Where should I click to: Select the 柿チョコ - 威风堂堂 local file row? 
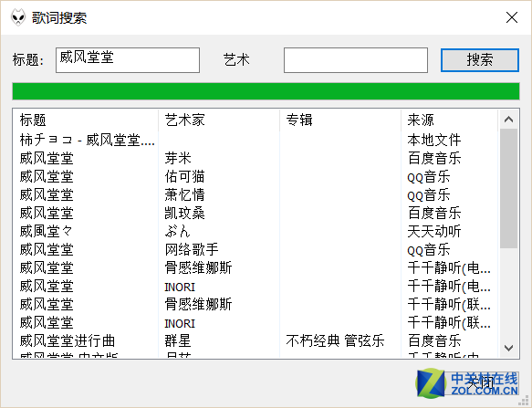(256, 140)
